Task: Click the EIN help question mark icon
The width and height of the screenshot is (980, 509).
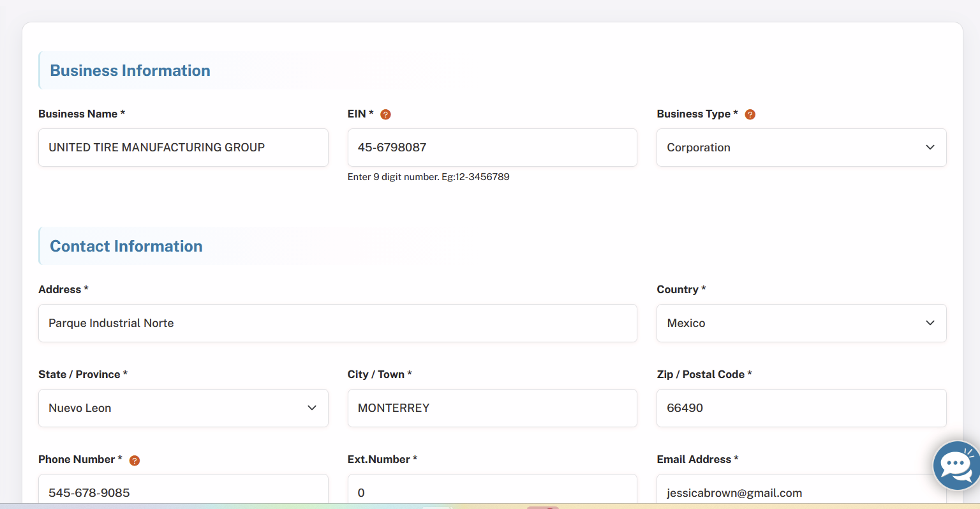Action: 385,114
